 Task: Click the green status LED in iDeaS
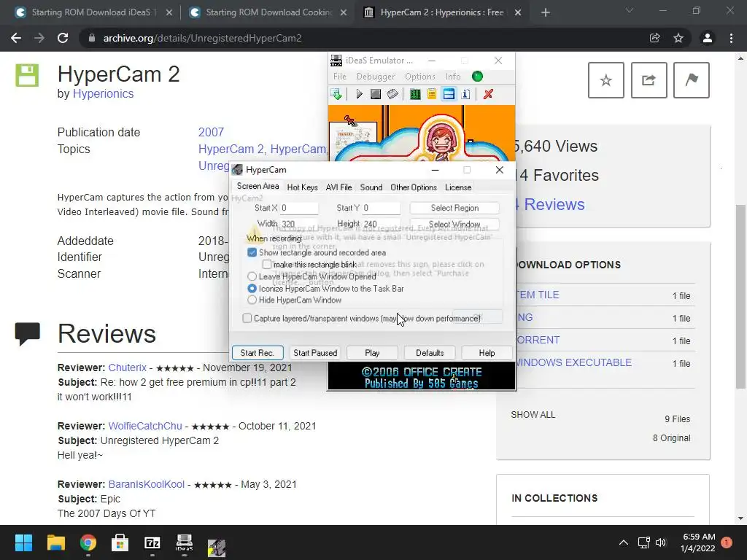[477, 76]
